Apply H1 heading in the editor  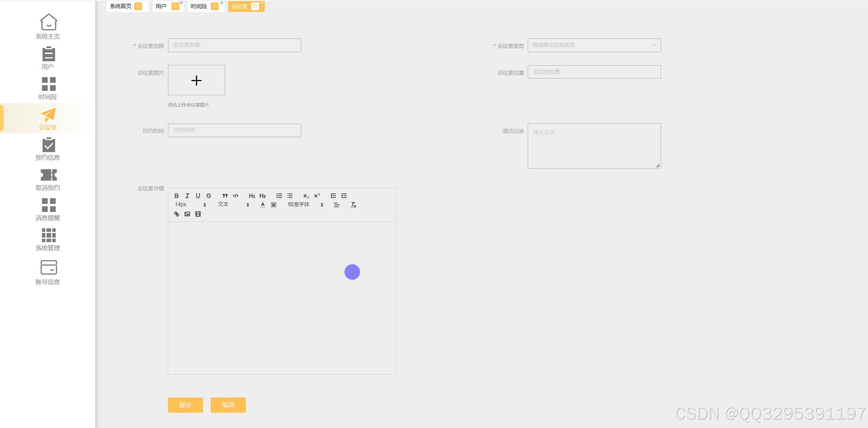point(252,196)
